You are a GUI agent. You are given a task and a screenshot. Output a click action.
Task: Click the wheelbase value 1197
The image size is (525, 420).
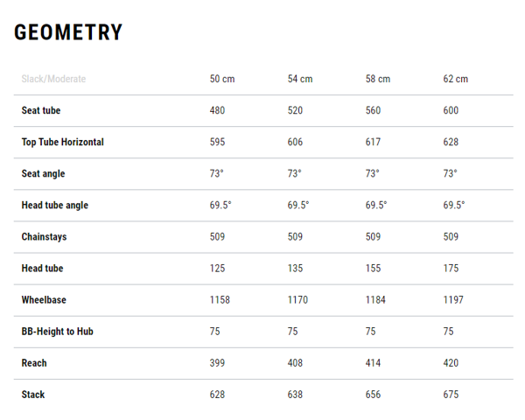tap(453, 299)
